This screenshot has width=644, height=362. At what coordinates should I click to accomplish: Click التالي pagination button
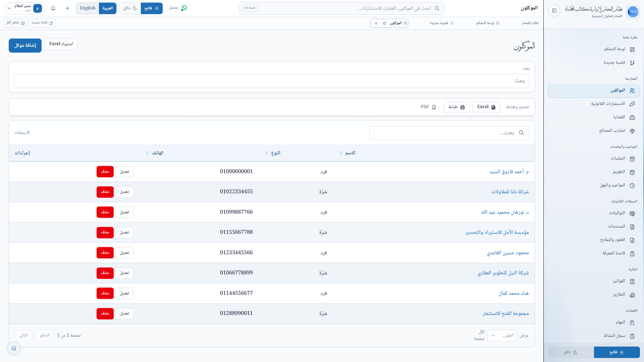[x=23, y=336]
